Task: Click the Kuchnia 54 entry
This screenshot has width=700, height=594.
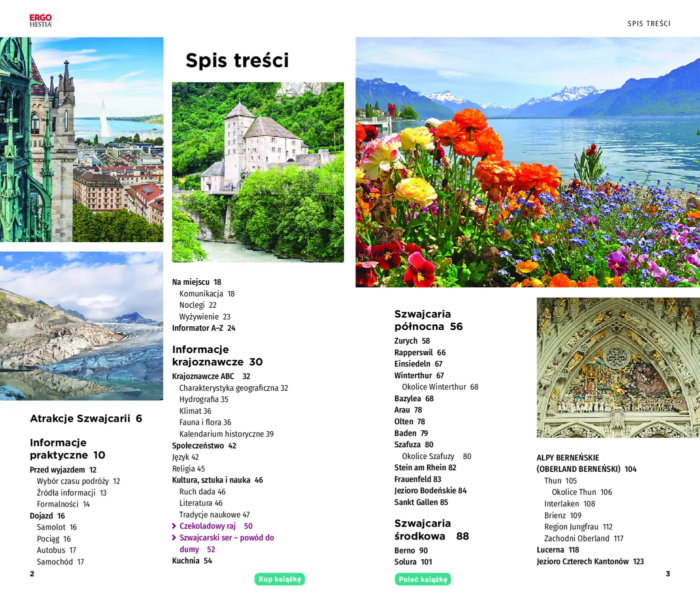Action: click(192, 561)
